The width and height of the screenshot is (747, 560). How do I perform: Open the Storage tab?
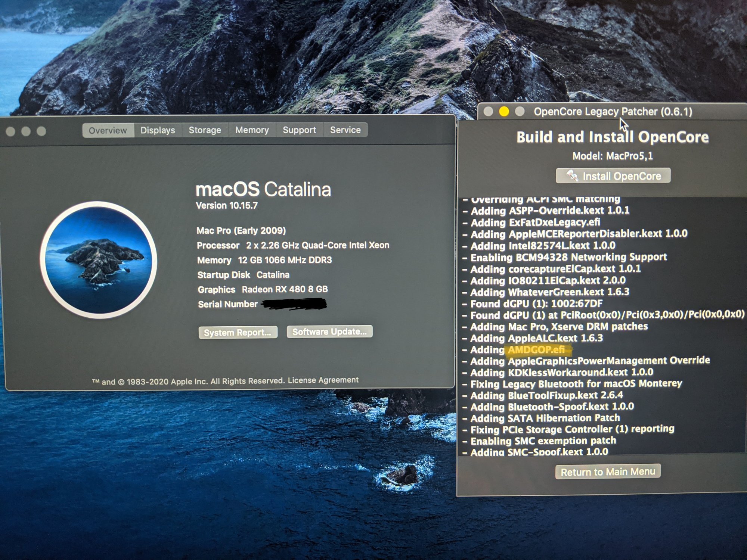205,130
